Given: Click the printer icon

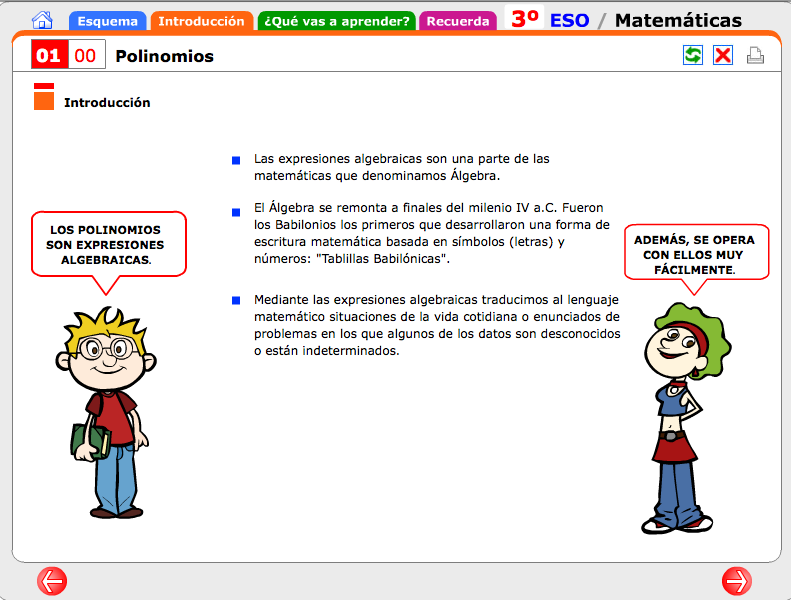Looking at the screenshot, I should click(755, 56).
